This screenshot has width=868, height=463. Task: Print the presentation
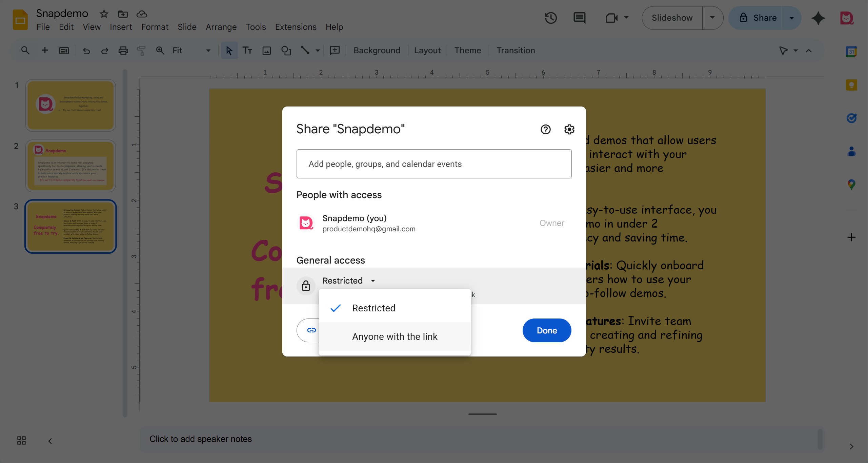[123, 51]
